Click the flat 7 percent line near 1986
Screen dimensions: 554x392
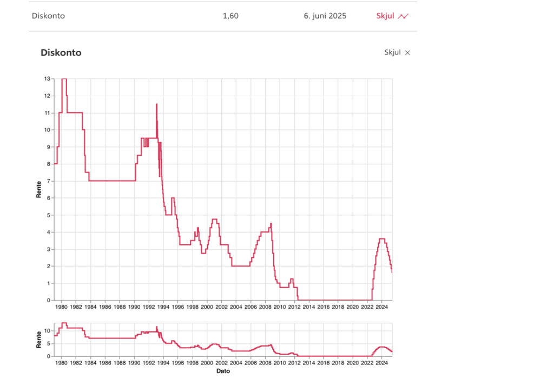104,181
